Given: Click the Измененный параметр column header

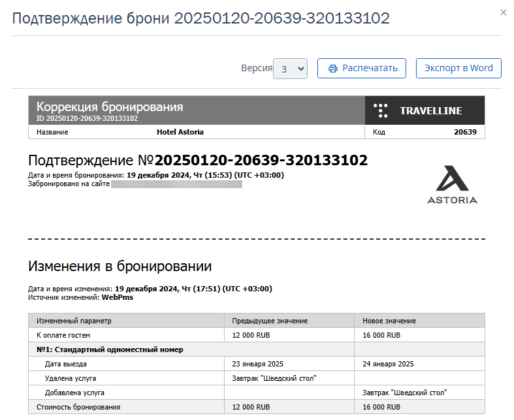Looking at the screenshot, I should coord(74,321).
